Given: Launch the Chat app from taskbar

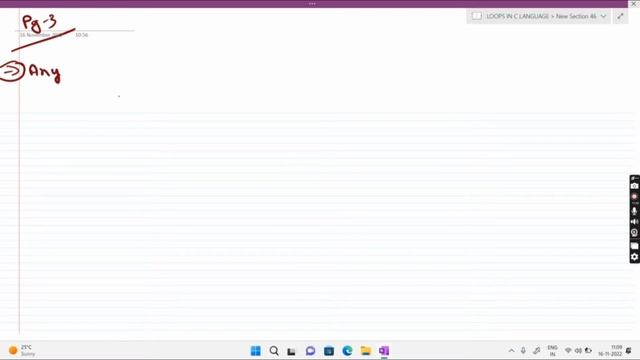Looking at the screenshot, I should coord(310,351).
